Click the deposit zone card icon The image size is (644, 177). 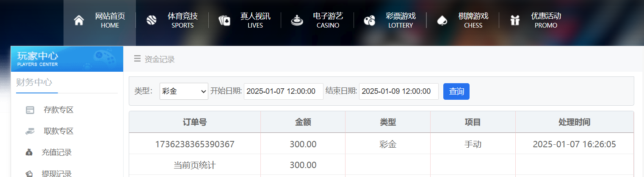(x=30, y=110)
